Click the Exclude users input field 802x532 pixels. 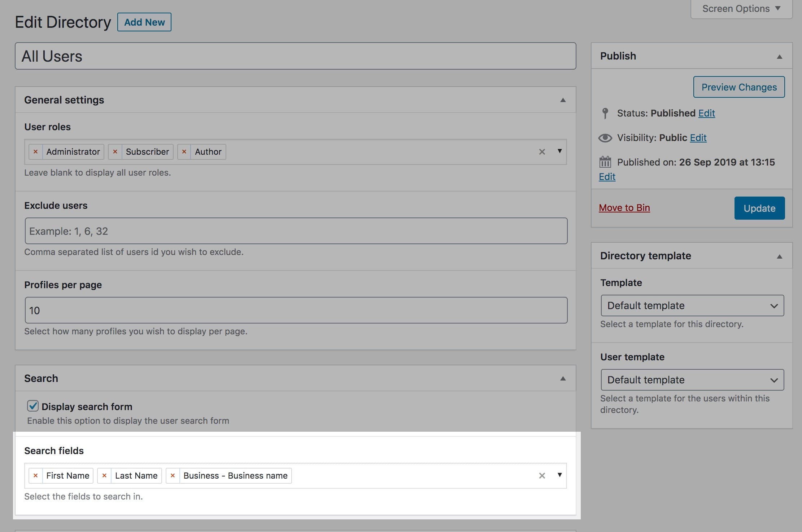point(295,230)
